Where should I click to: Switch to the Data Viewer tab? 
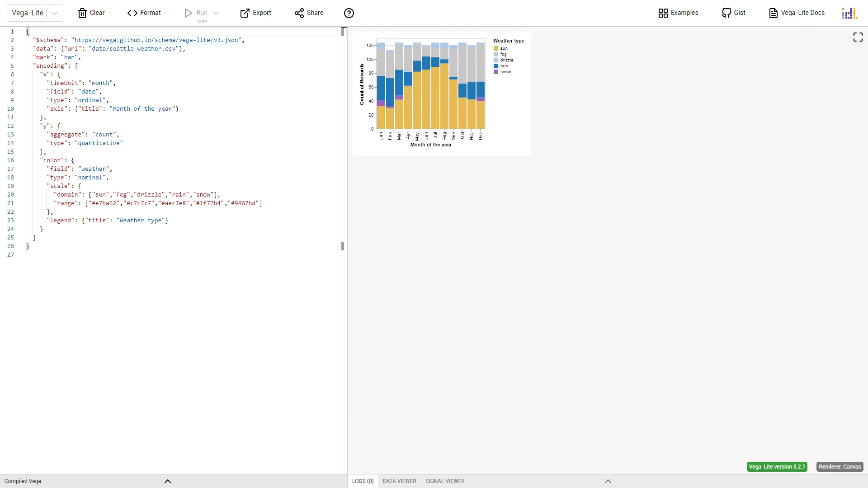399,481
